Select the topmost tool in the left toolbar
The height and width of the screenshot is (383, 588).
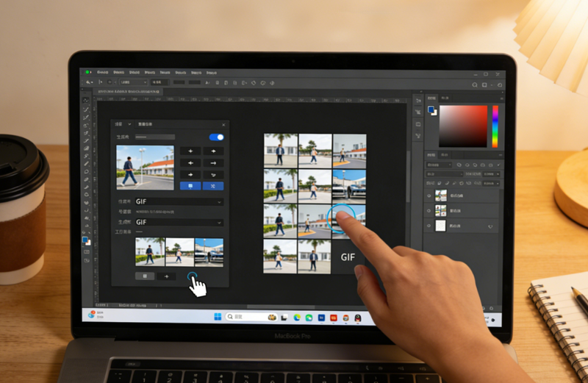point(86,100)
